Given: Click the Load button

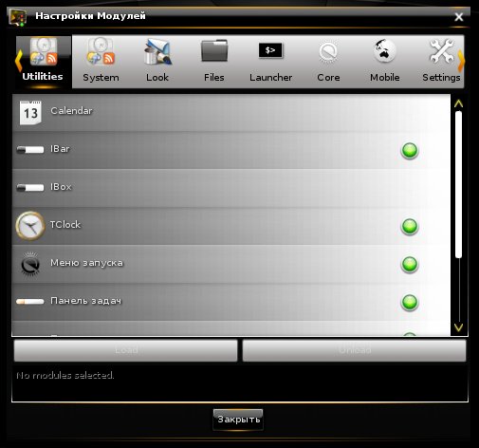Looking at the screenshot, I should (126, 350).
